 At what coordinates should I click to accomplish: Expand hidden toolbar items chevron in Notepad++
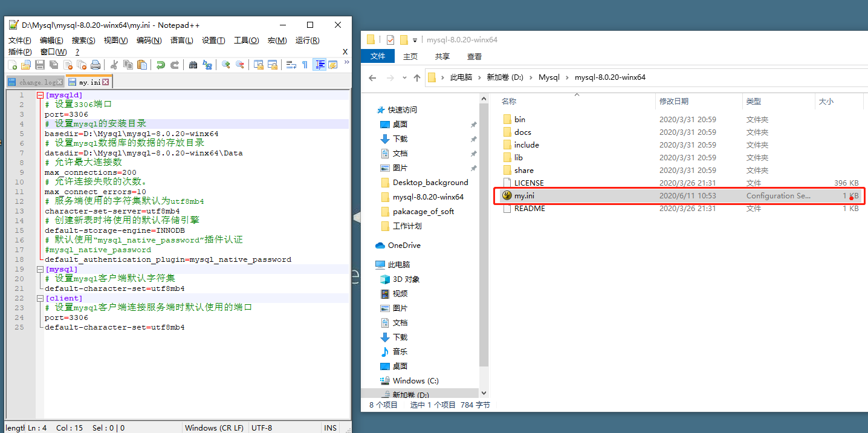(346, 62)
